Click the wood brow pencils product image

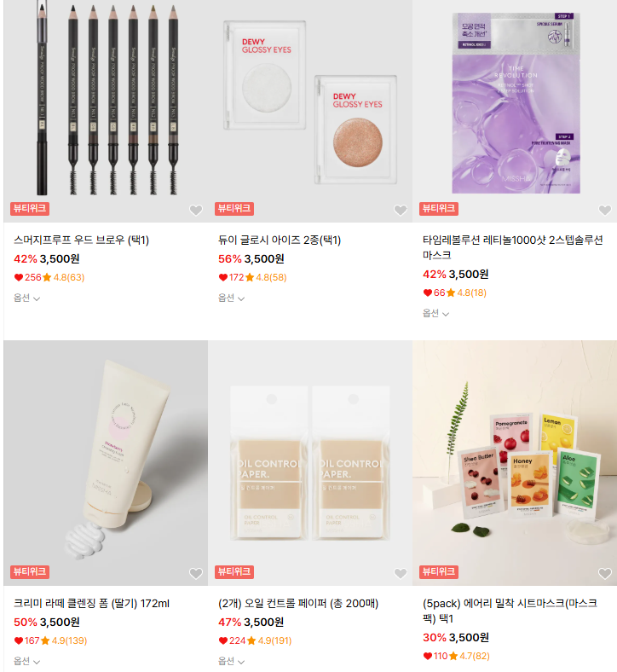tap(106, 111)
